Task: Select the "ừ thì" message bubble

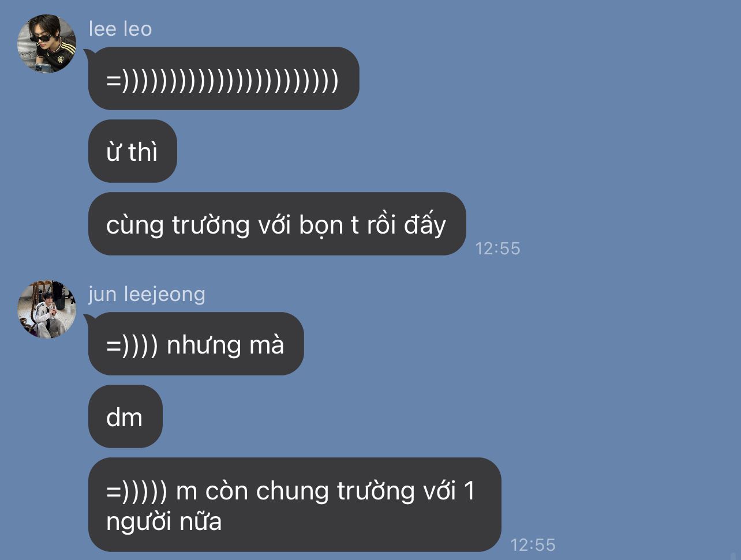Action: coord(132,151)
